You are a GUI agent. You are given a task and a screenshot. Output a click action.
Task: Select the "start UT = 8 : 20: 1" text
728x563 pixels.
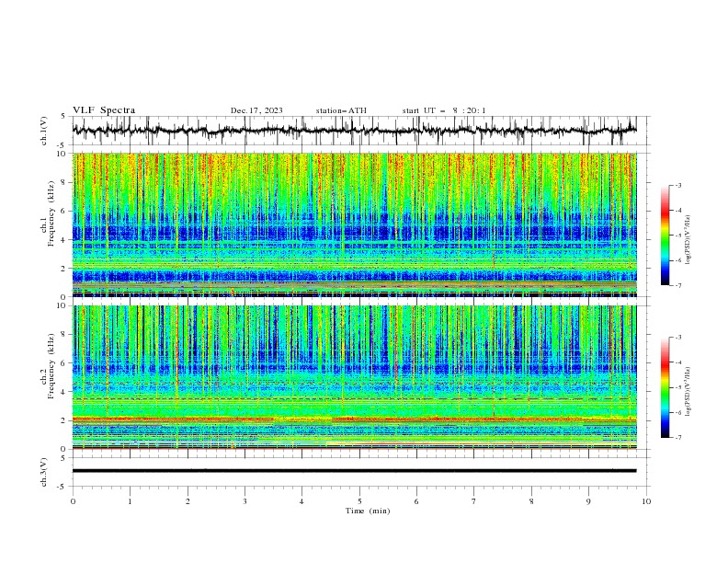(x=443, y=110)
